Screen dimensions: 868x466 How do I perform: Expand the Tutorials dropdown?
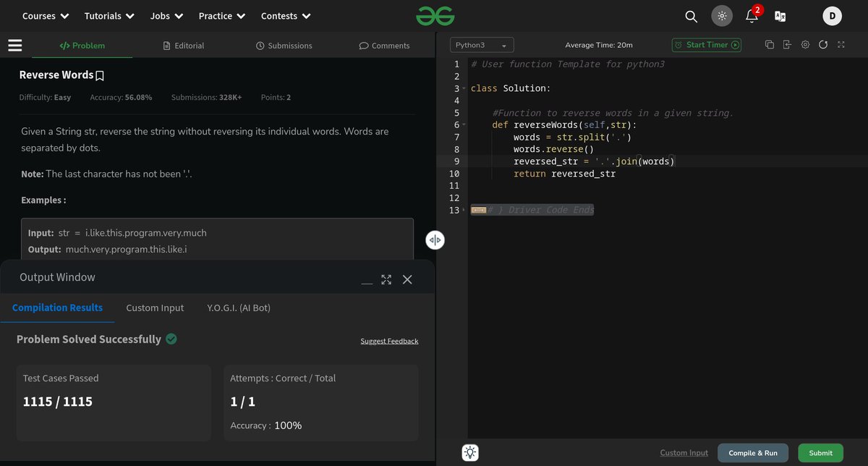[x=109, y=15]
